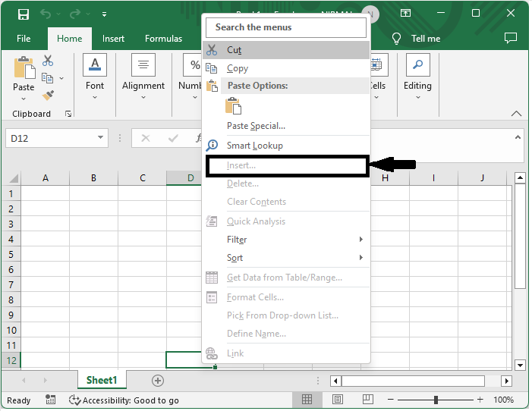Click the Tell me lightbulb icon
Image resolution: width=532 pixels, height=411 pixels.
(x=396, y=39)
